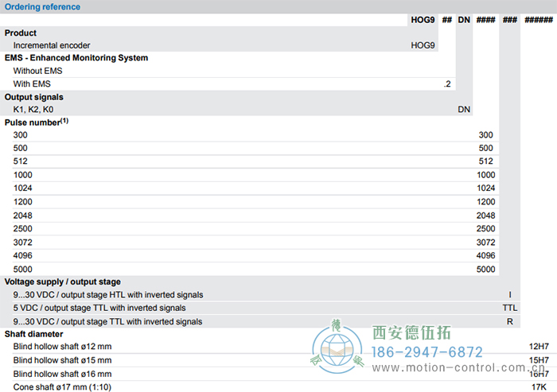Click the HOG9 column header
Image resolution: width=557 pixels, height=392 pixels.
tap(423, 20)
